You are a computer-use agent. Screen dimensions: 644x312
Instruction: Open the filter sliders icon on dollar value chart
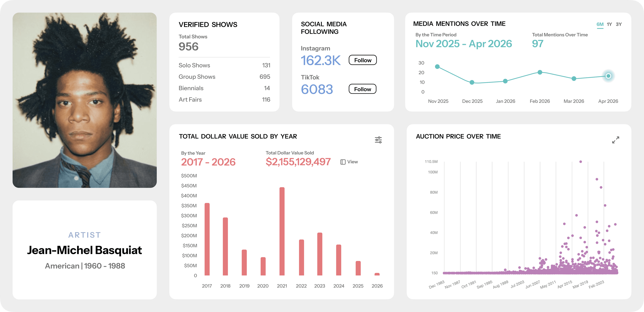[378, 140]
